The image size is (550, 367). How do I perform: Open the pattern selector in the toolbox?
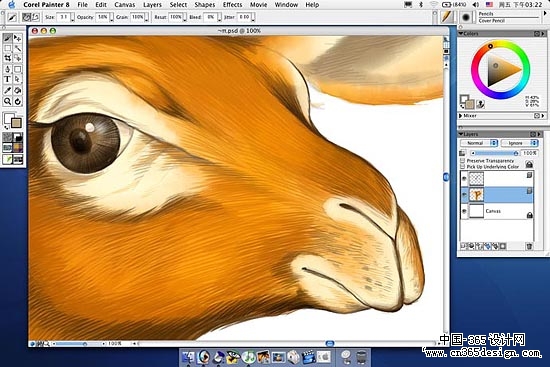[x=7, y=148]
